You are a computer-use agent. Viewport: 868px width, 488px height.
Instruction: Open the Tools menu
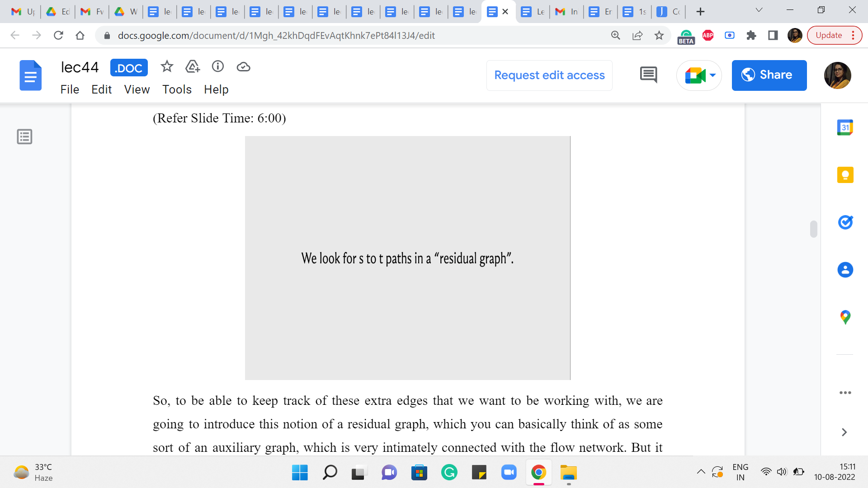pyautogui.click(x=177, y=89)
